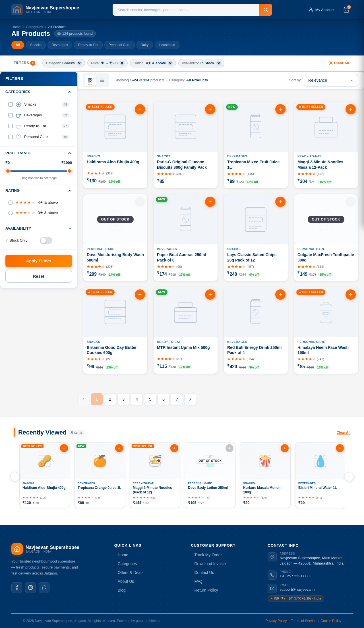Open the Categories breadcrumb link

pyautogui.click(x=34, y=27)
